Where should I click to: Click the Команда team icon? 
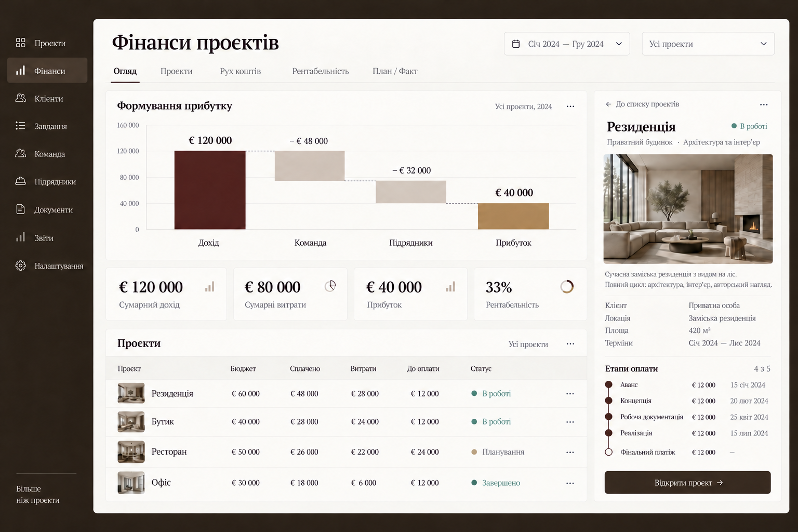[21, 153]
